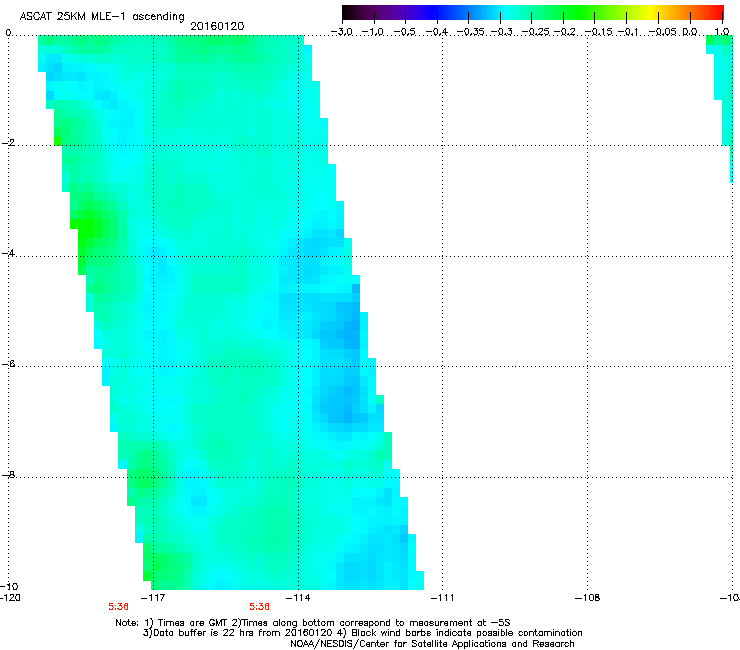The height and width of the screenshot is (650, 740).
Task: Click the colorbar label 0.0
Action: 690,32
